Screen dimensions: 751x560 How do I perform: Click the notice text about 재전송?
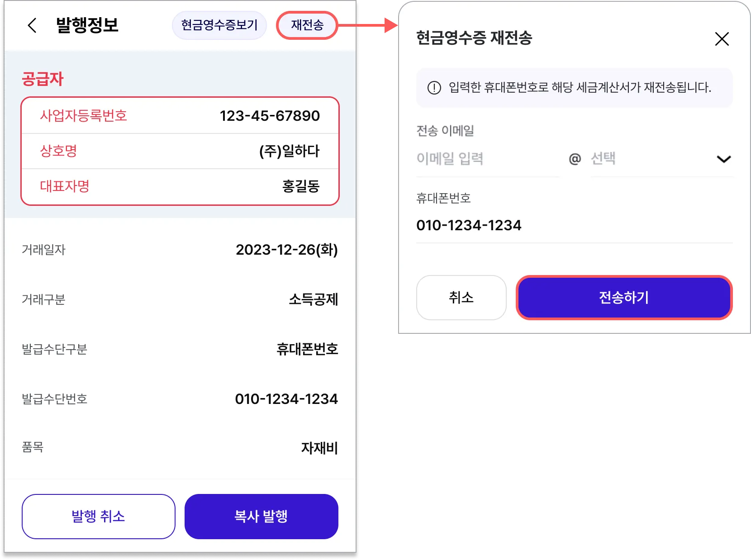click(580, 88)
